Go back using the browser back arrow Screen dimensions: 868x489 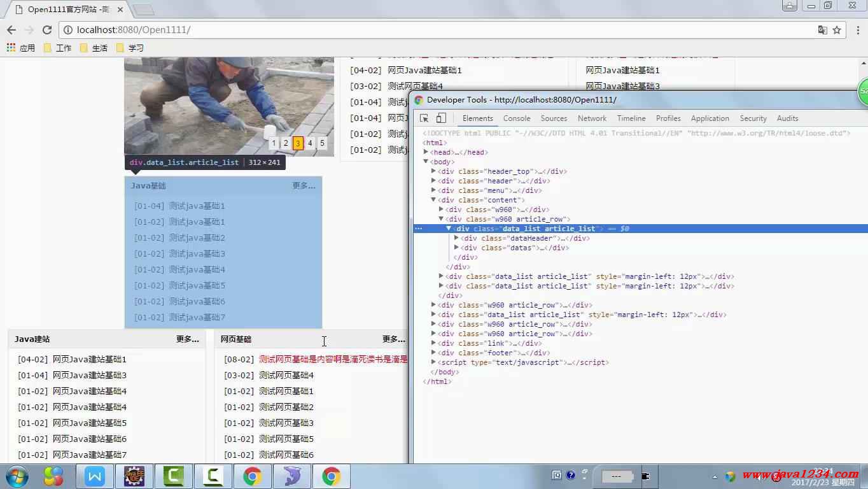[11, 30]
